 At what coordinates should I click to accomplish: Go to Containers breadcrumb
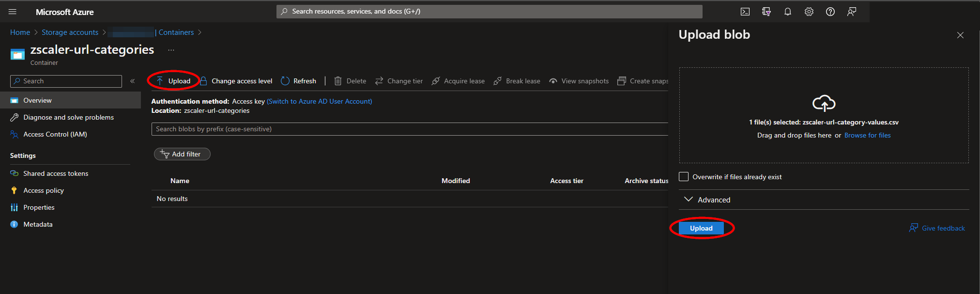point(176,32)
